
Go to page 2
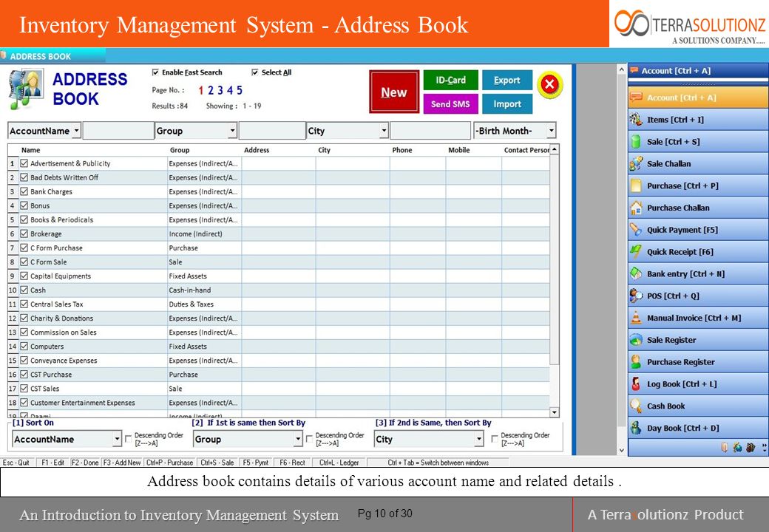[x=211, y=90]
